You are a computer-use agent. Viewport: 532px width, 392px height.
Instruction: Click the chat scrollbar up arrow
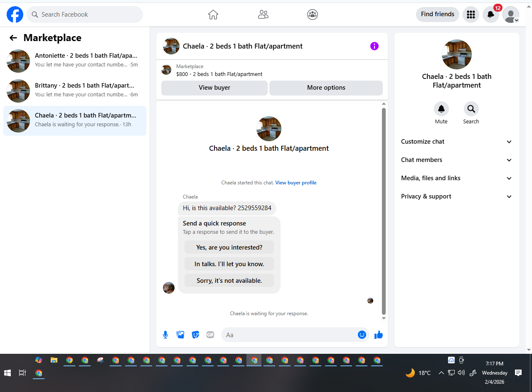(384, 104)
